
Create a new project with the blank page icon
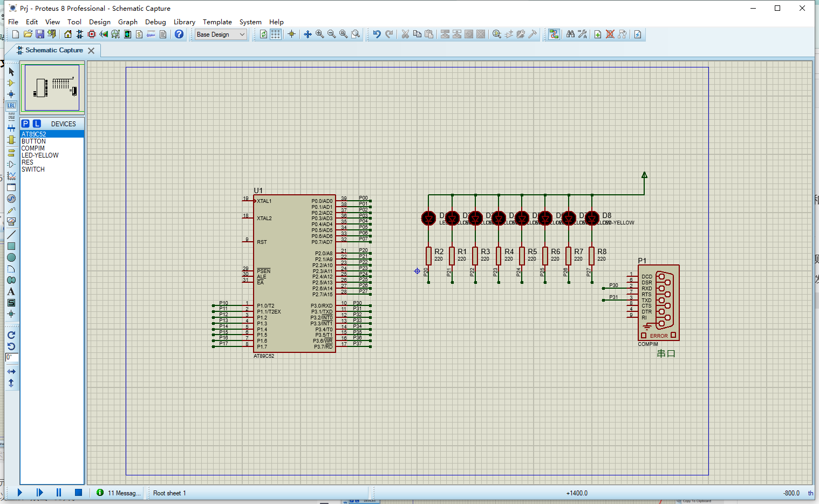pyautogui.click(x=16, y=34)
